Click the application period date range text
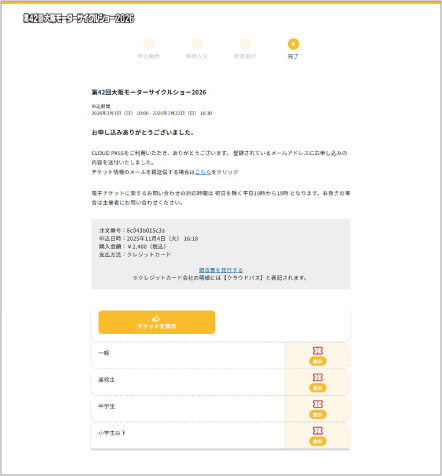The width and height of the screenshot is (442, 476). pos(152,113)
